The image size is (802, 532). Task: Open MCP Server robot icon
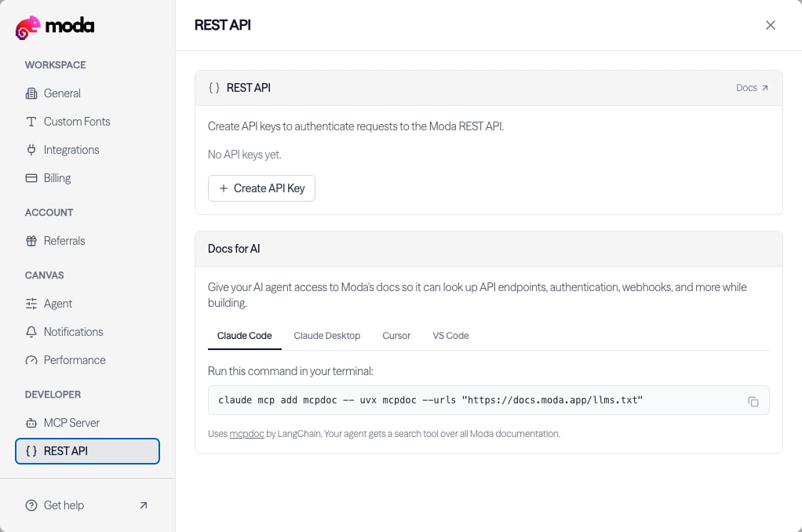(31, 423)
